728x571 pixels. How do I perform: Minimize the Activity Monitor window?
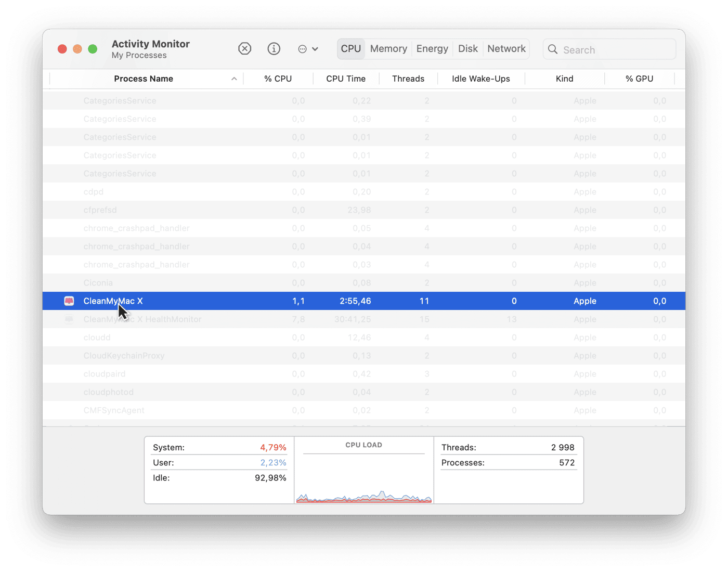[77, 49]
